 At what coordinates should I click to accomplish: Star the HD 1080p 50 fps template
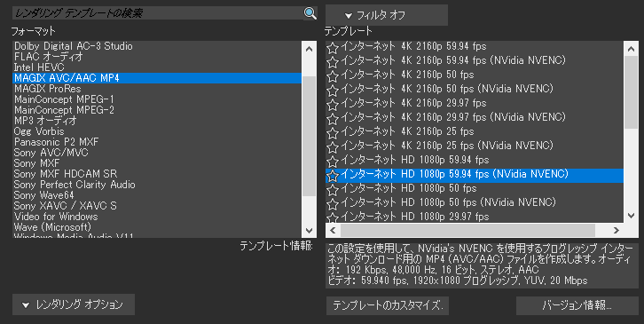(x=333, y=190)
